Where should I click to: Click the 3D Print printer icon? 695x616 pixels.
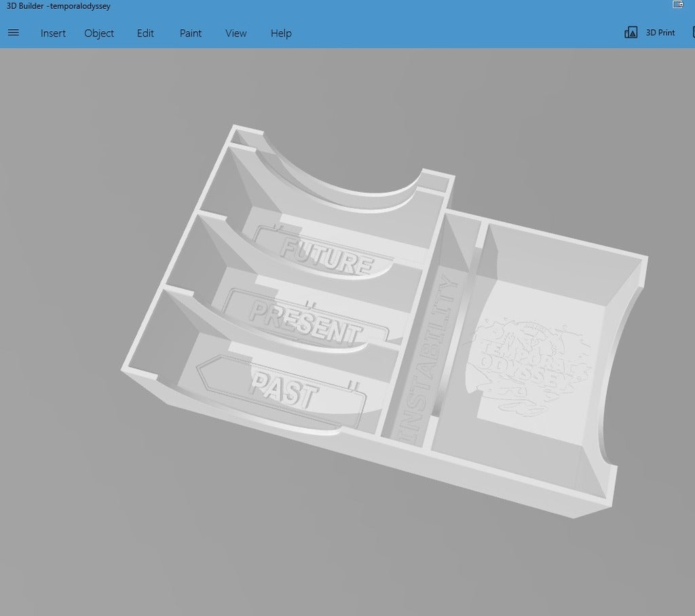(x=631, y=33)
